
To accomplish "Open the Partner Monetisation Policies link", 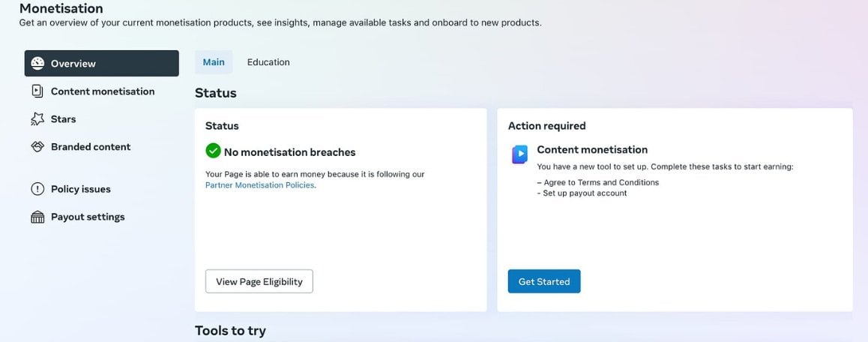I will 260,185.
